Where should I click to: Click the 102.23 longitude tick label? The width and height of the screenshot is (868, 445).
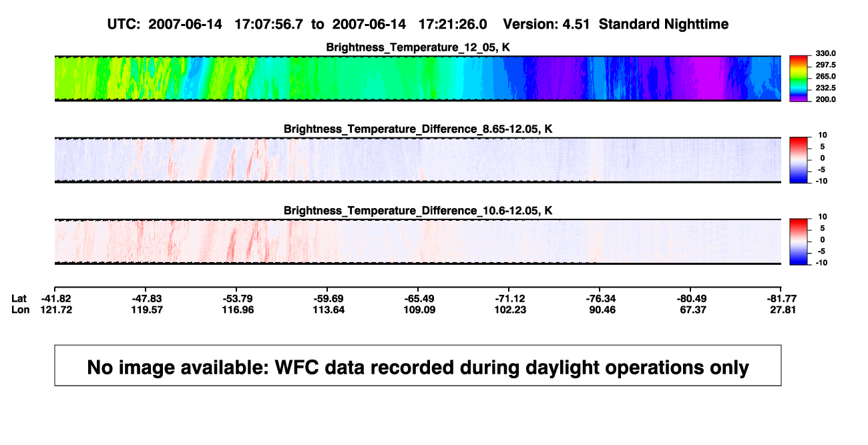[x=509, y=310]
